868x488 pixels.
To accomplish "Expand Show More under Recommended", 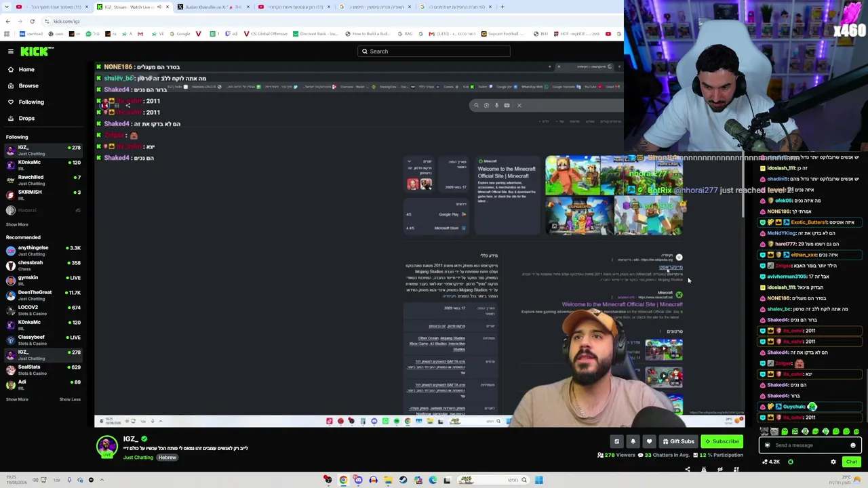I will point(17,399).
